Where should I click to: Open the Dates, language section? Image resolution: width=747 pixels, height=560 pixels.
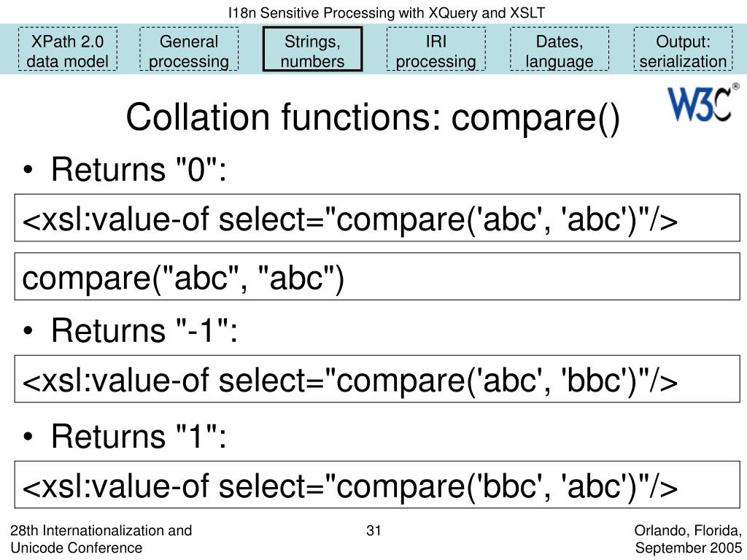560,49
